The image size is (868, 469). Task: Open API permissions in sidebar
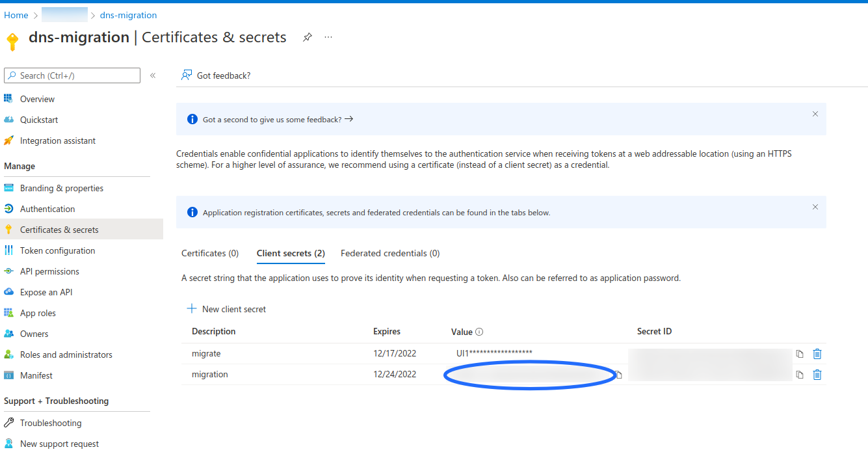pos(49,271)
